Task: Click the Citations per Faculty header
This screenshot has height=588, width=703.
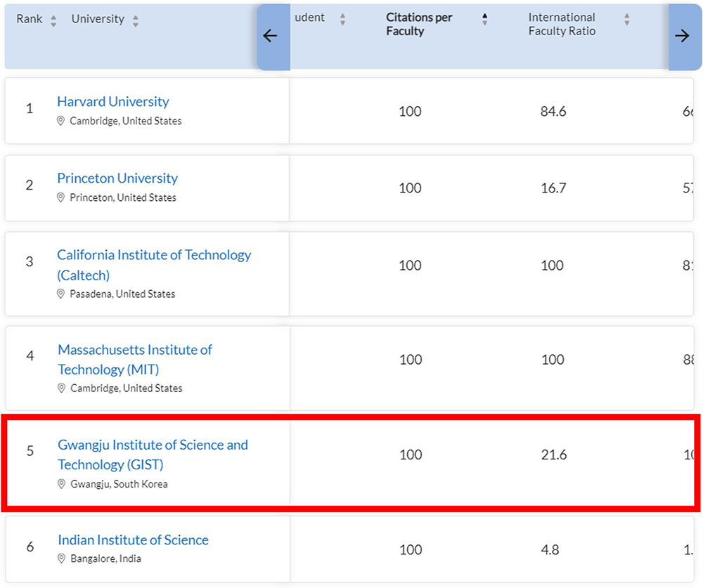Action: 419,25
